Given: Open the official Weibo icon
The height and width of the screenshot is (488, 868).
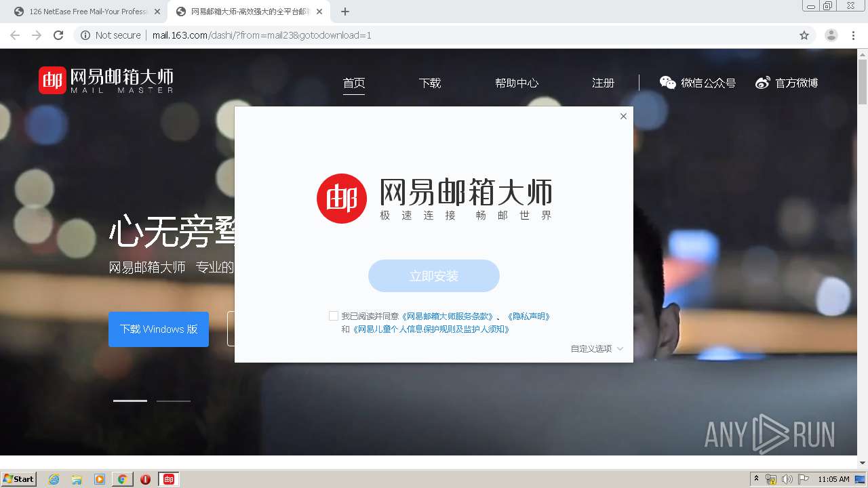Looking at the screenshot, I should 763,83.
